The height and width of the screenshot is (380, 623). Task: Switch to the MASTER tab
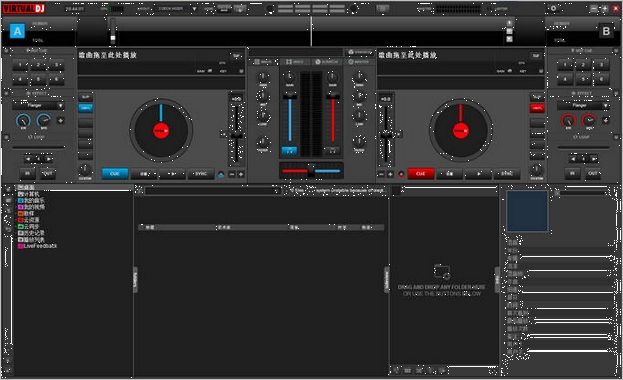(x=359, y=62)
